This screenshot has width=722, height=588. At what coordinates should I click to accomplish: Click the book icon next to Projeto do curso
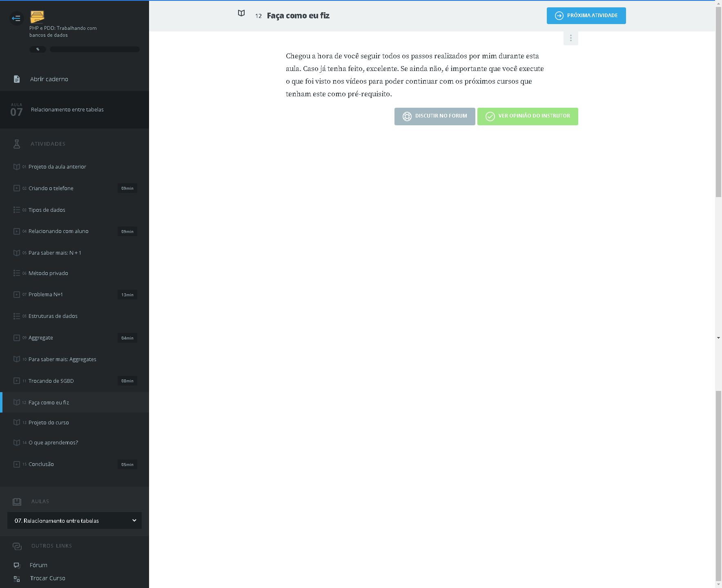(x=17, y=422)
